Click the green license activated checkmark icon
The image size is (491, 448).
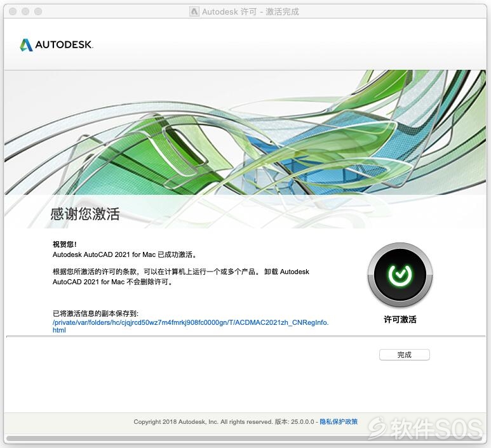(x=400, y=274)
